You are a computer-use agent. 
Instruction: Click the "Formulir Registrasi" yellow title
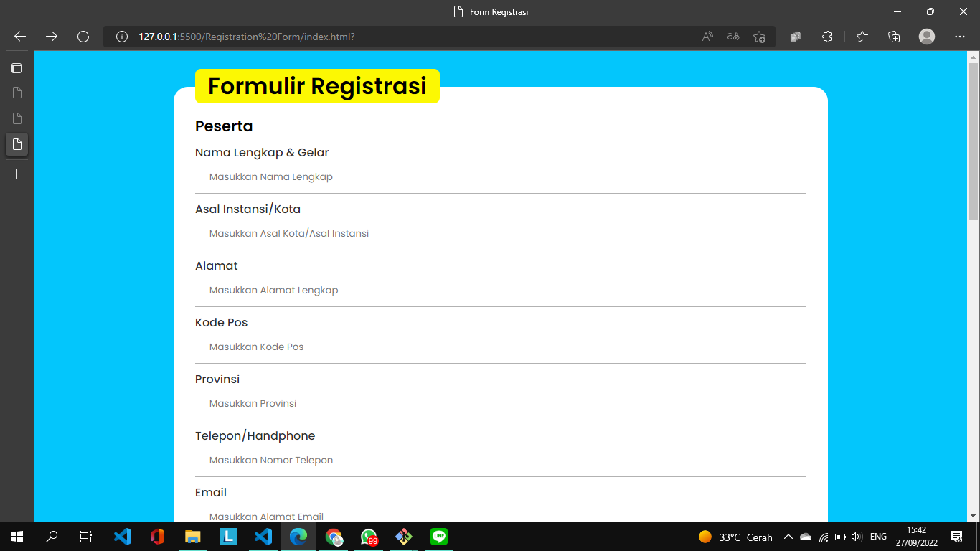click(317, 86)
